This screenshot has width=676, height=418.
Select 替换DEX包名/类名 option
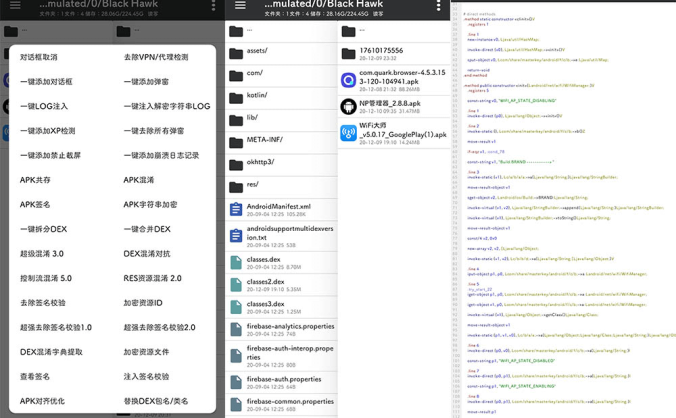(156, 401)
